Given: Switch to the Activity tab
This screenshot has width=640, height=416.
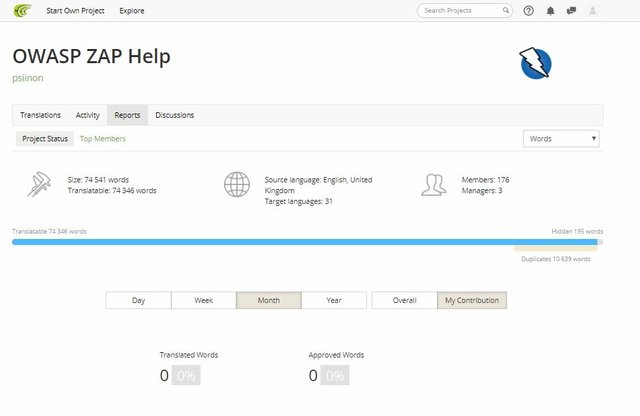Looking at the screenshot, I should (87, 115).
